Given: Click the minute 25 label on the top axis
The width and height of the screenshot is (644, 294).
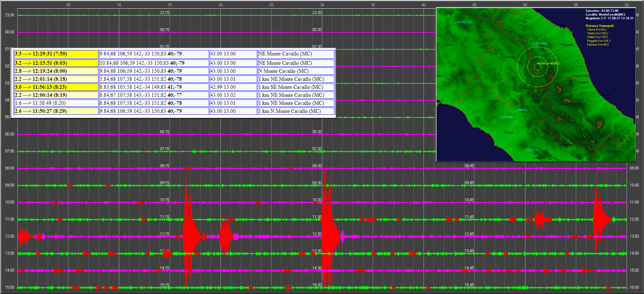Looking at the screenshot, I should point(271,5).
